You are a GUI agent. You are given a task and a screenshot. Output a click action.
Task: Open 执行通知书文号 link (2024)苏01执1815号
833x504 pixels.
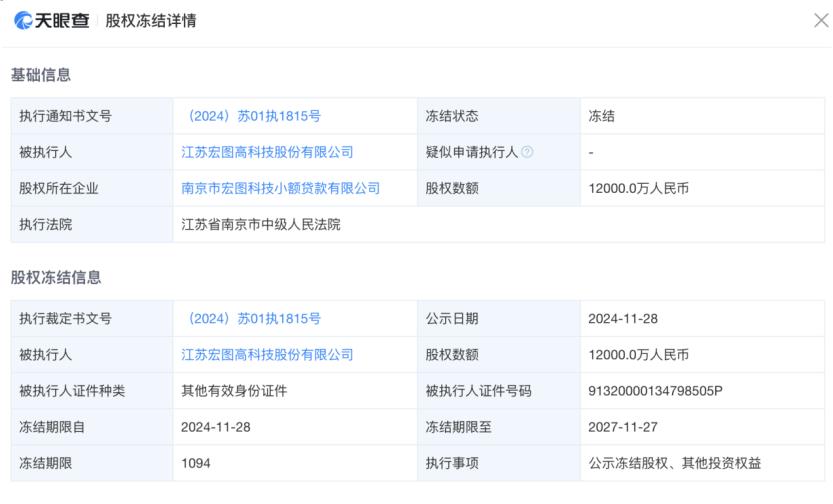pyautogui.click(x=251, y=116)
